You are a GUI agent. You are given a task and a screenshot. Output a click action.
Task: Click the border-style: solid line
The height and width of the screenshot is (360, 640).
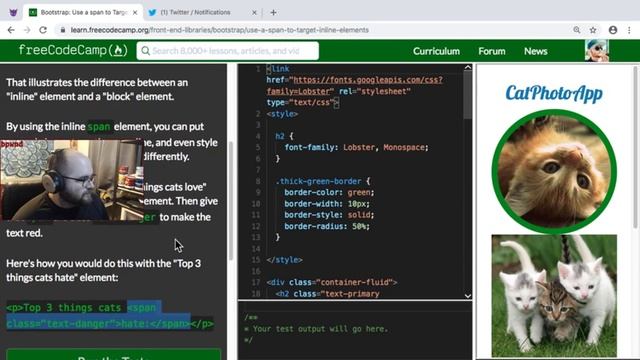pos(329,215)
